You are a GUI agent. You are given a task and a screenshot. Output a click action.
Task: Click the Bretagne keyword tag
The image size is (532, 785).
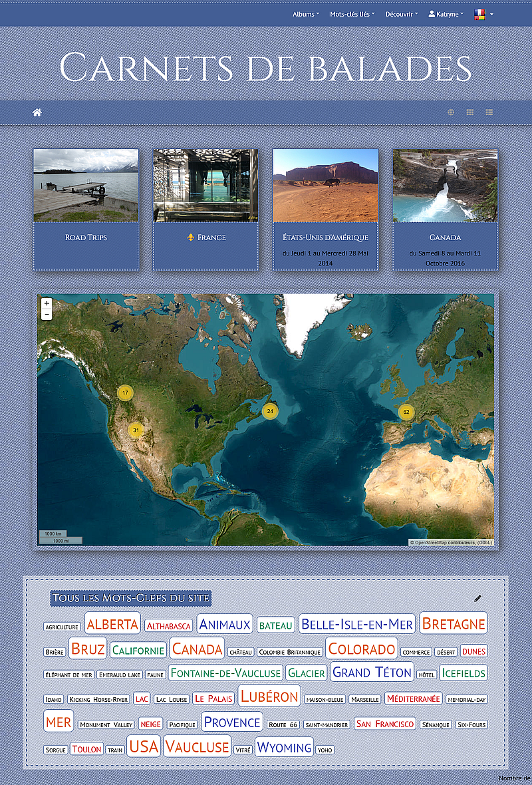pos(454,623)
